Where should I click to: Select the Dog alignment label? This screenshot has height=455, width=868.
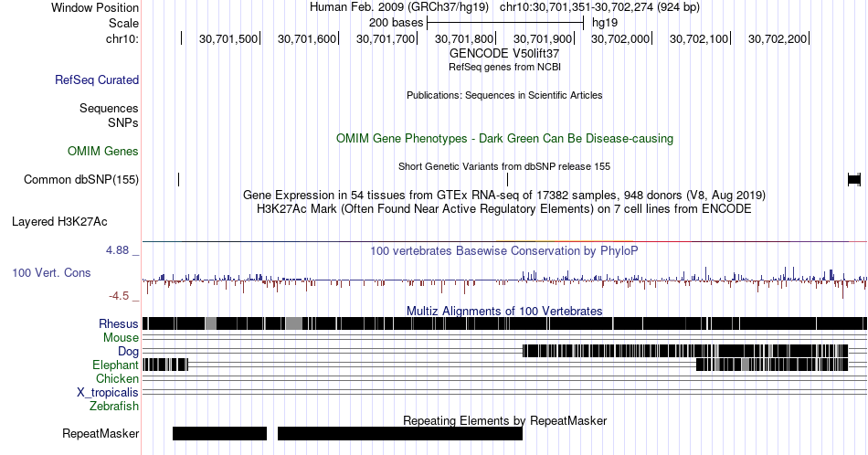(128, 352)
